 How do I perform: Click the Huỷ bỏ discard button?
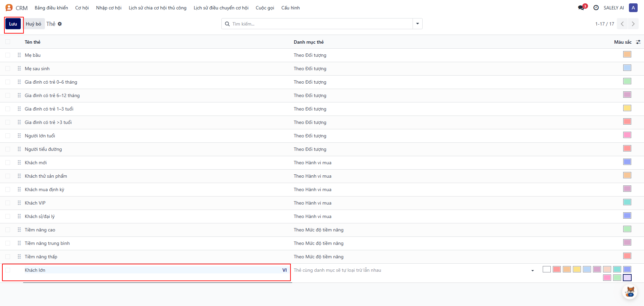34,24
